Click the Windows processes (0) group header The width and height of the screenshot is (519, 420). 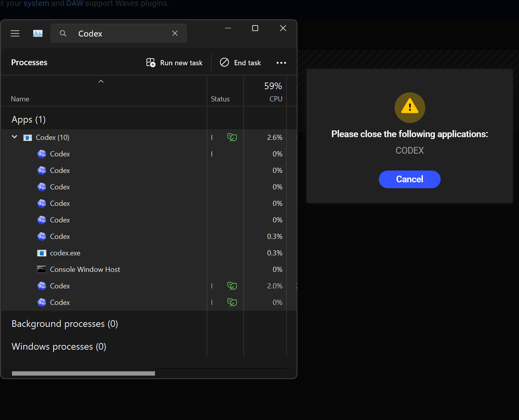[x=59, y=347]
